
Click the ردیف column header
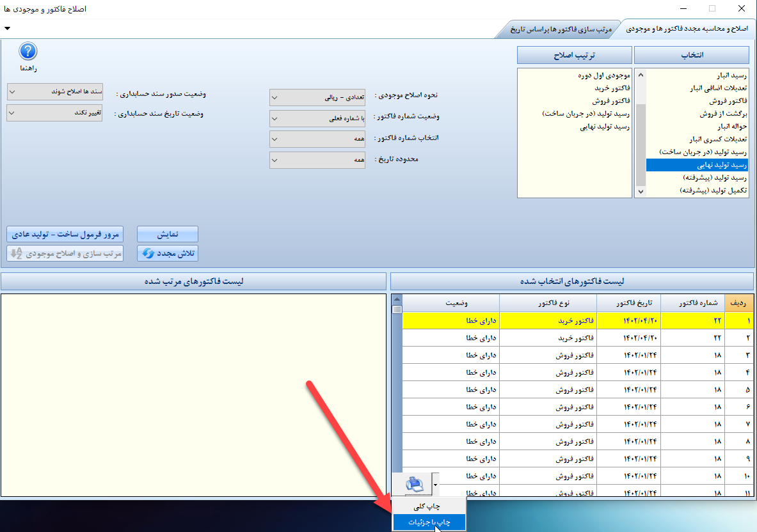738,303
